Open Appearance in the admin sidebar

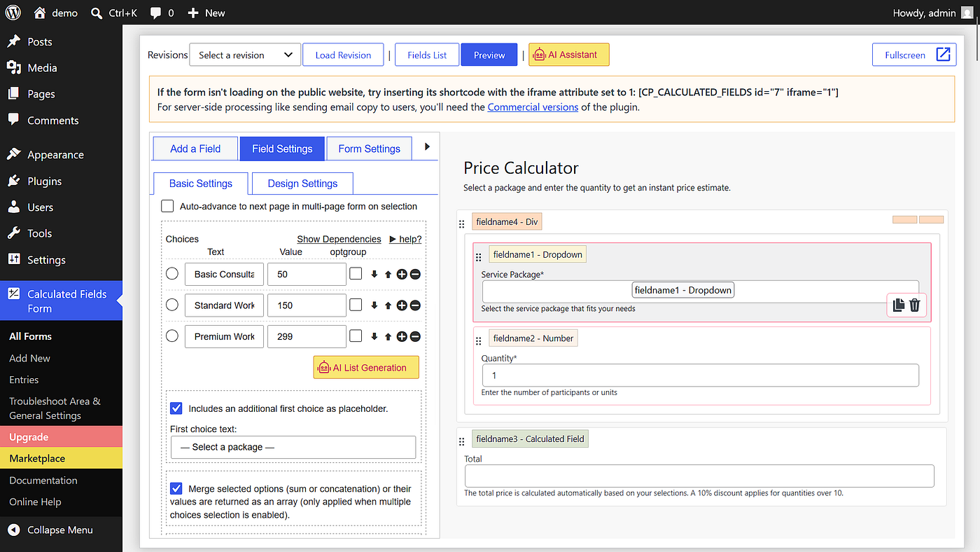click(55, 155)
